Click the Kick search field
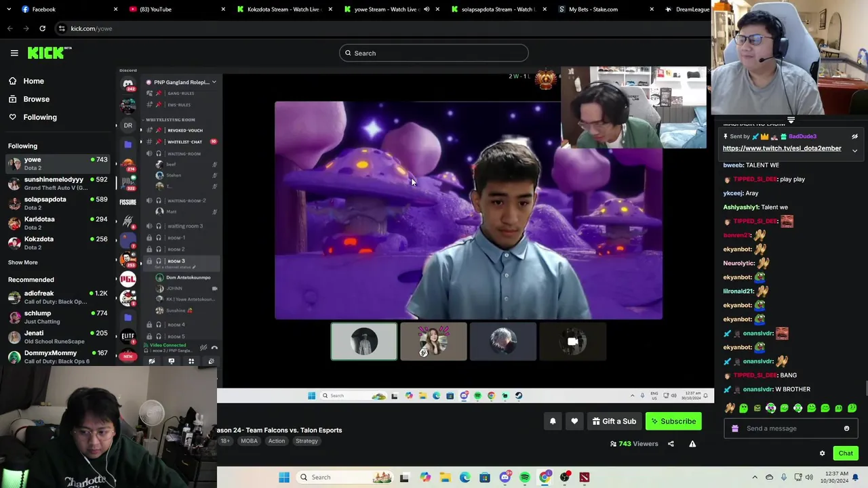 click(x=434, y=53)
